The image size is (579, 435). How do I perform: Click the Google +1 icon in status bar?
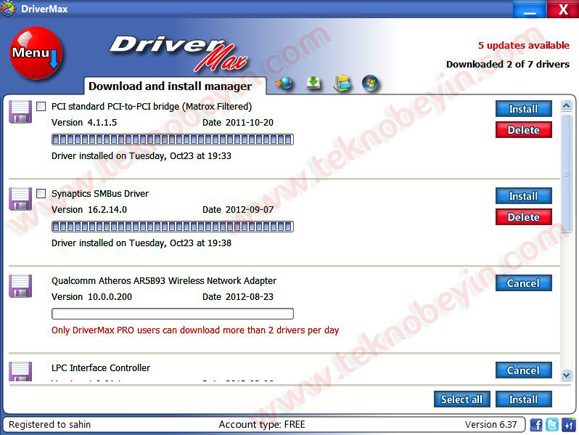coord(568,425)
